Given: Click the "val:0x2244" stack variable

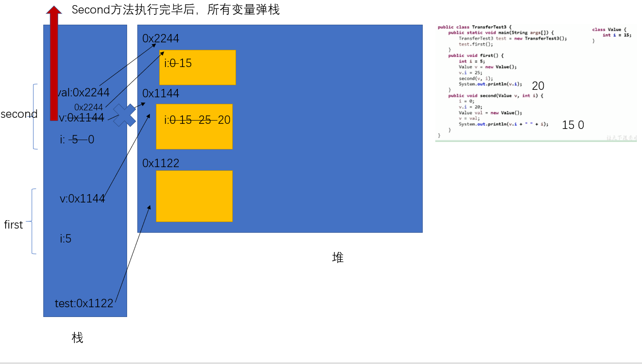Looking at the screenshot, I should 83,92.
